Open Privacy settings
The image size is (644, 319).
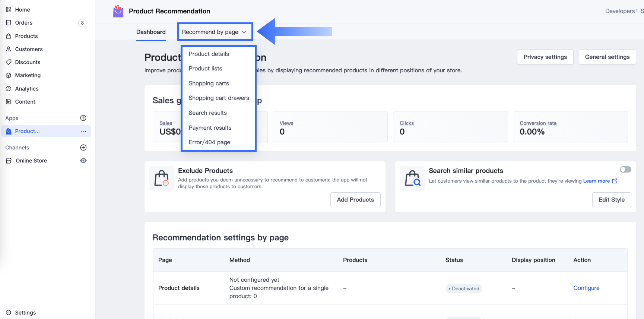click(x=545, y=57)
